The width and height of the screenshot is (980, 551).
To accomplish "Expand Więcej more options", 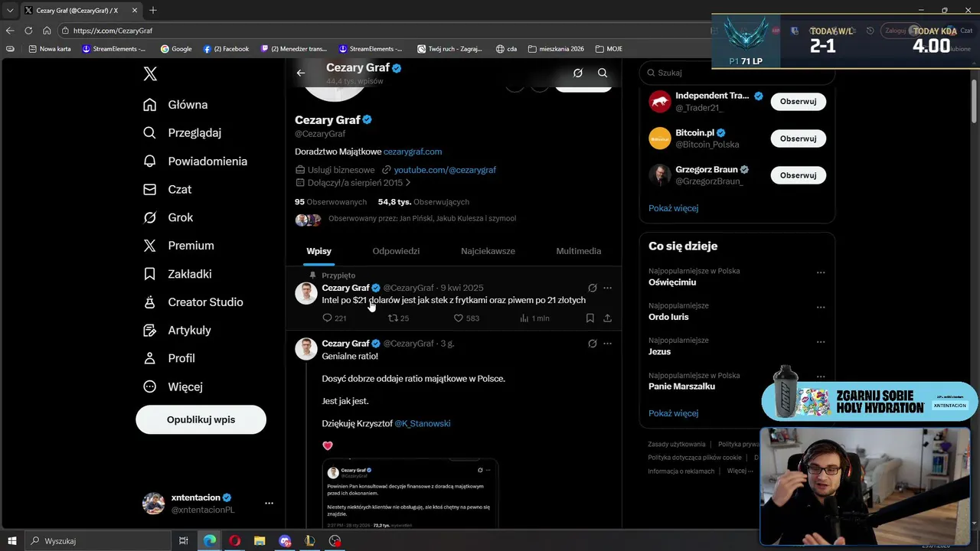I will coord(173,386).
